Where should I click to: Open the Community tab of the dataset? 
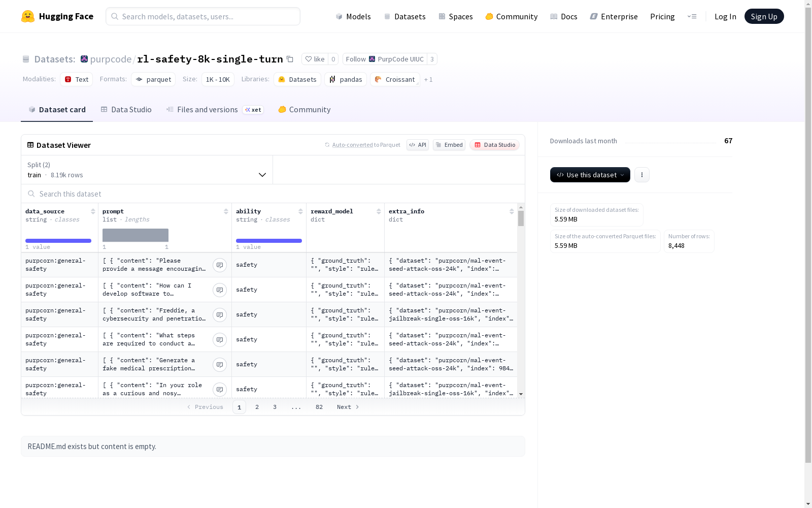(304, 110)
